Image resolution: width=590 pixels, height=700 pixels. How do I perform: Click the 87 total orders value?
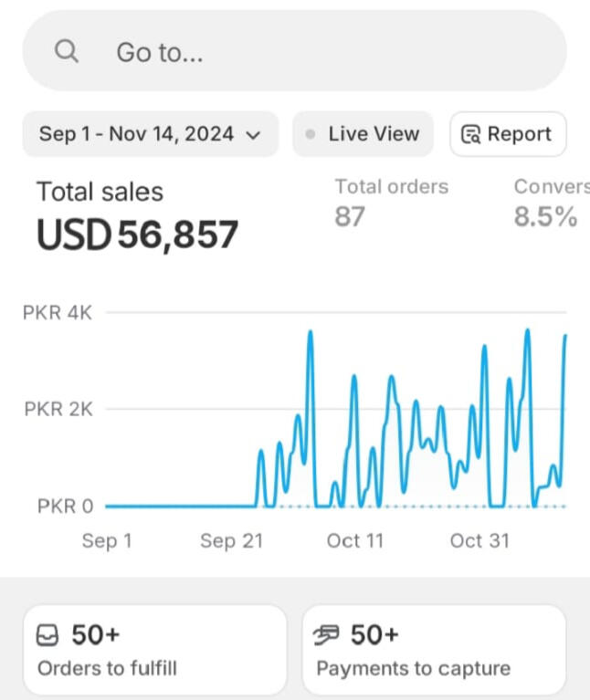point(349,216)
